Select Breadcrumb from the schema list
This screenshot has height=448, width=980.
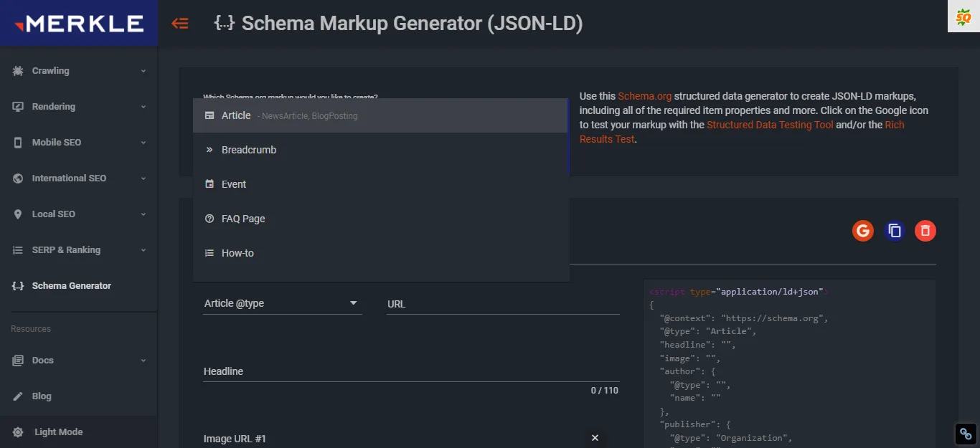[249, 149]
